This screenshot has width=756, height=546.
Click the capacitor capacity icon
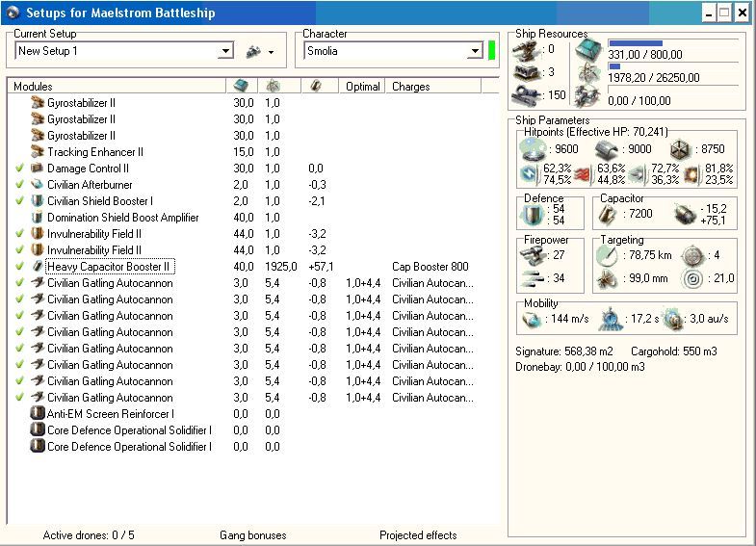[610, 212]
